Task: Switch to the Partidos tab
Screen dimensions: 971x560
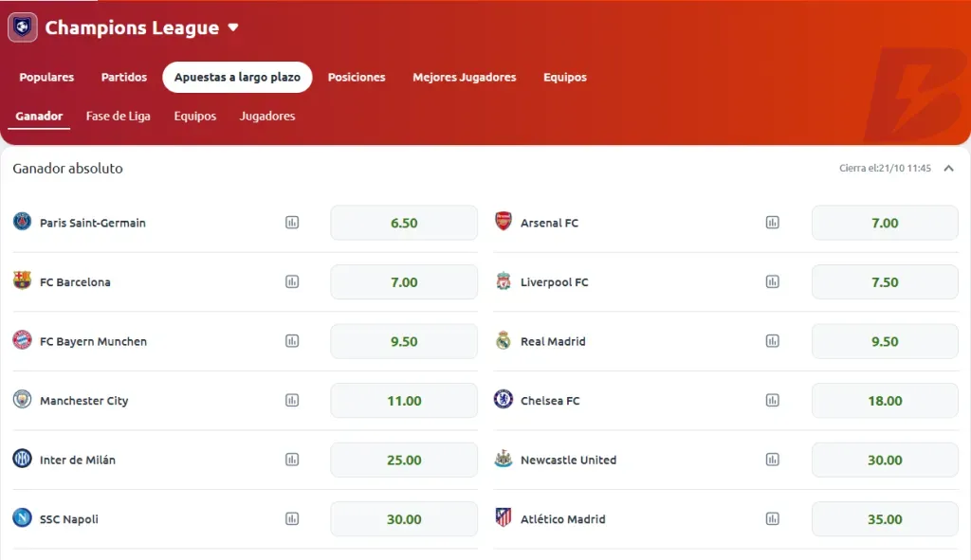Action: [x=124, y=78]
